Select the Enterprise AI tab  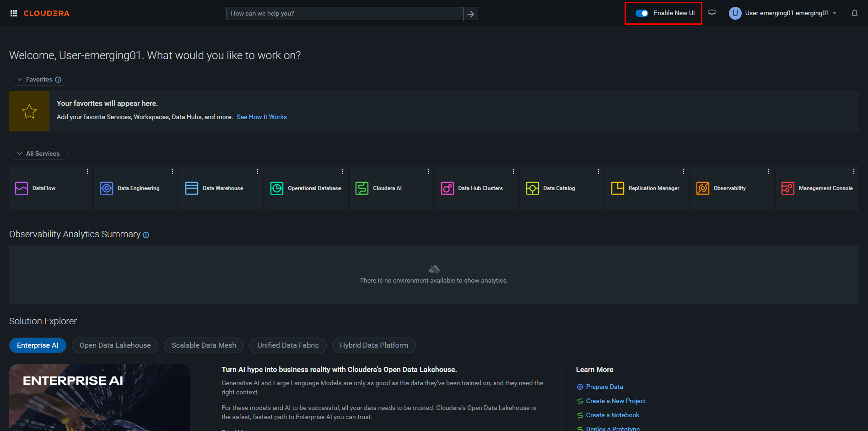(x=38, y=345)
